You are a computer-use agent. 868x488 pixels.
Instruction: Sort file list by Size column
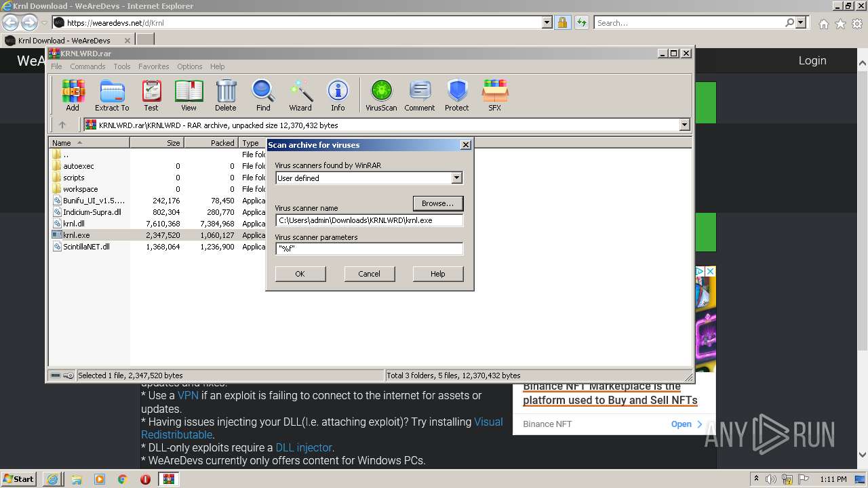pos(157,142)
